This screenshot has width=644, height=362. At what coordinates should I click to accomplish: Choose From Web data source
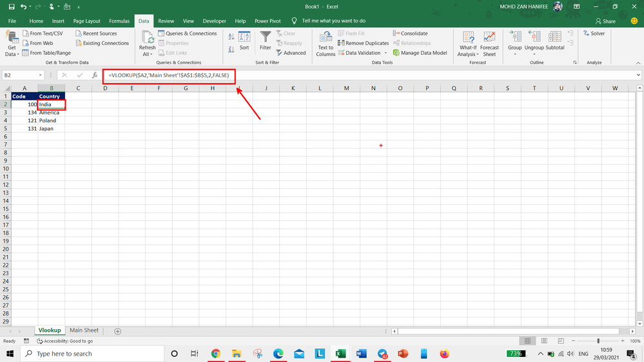[37, 43]
